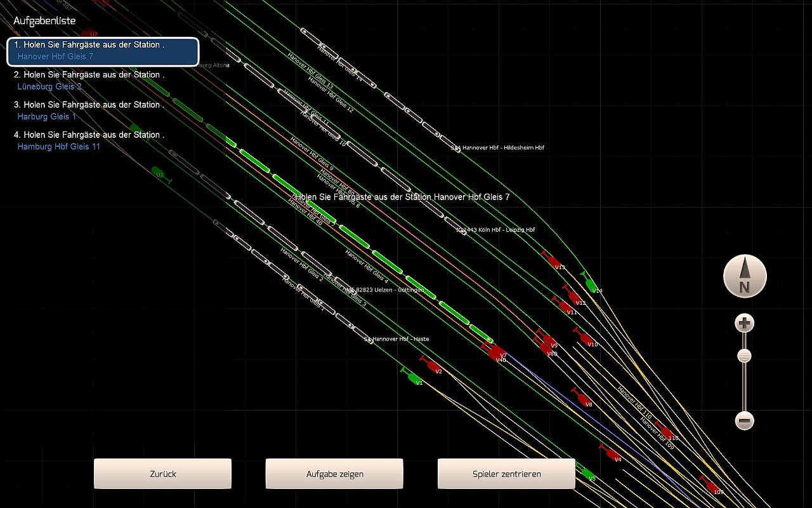Click the zoom slider handle
The image size is (812, 508).
click(x=745, y=356)
